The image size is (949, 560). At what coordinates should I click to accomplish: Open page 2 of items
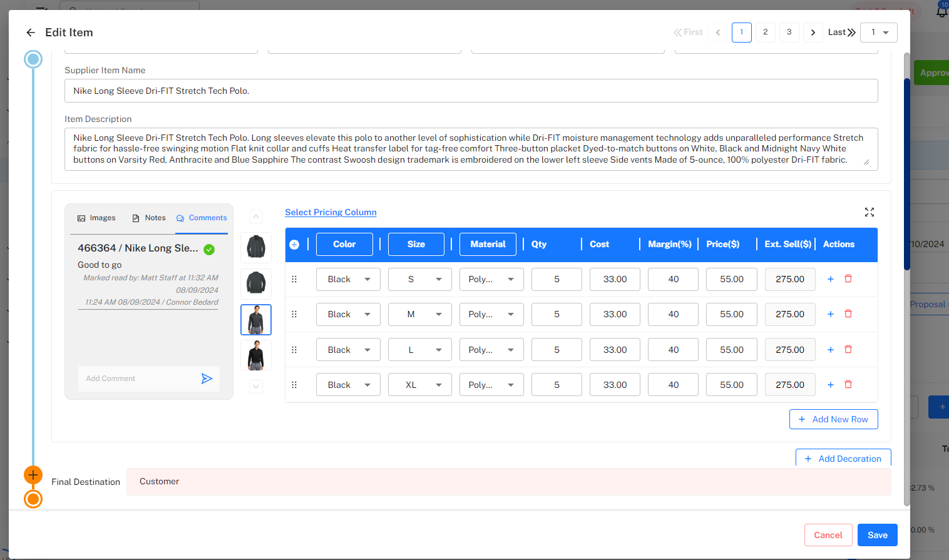point(766,33)
